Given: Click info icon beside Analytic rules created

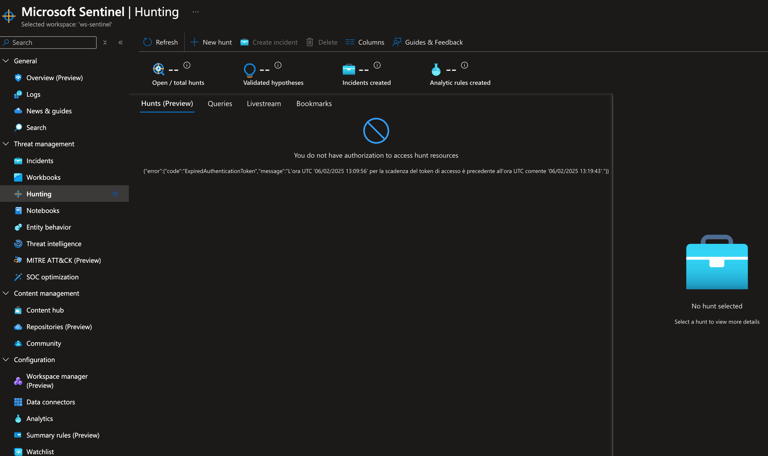Looking at the screenshot, I should pos(464,65).
